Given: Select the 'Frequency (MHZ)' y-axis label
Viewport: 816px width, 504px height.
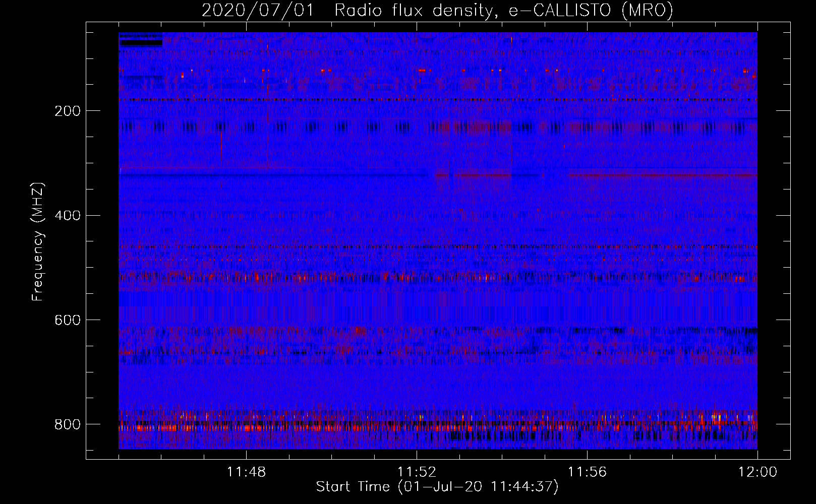Looking at the screenshot, I should pyautogui.click(x=38, y=241).
